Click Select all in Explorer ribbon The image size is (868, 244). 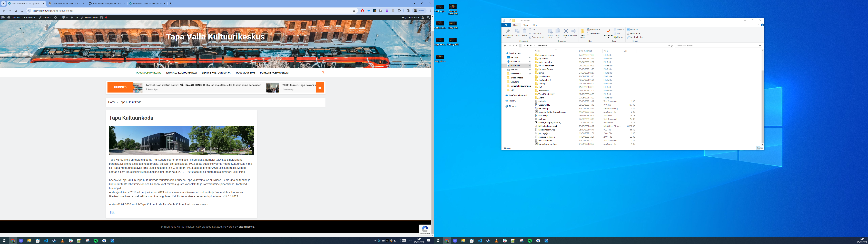632,30
